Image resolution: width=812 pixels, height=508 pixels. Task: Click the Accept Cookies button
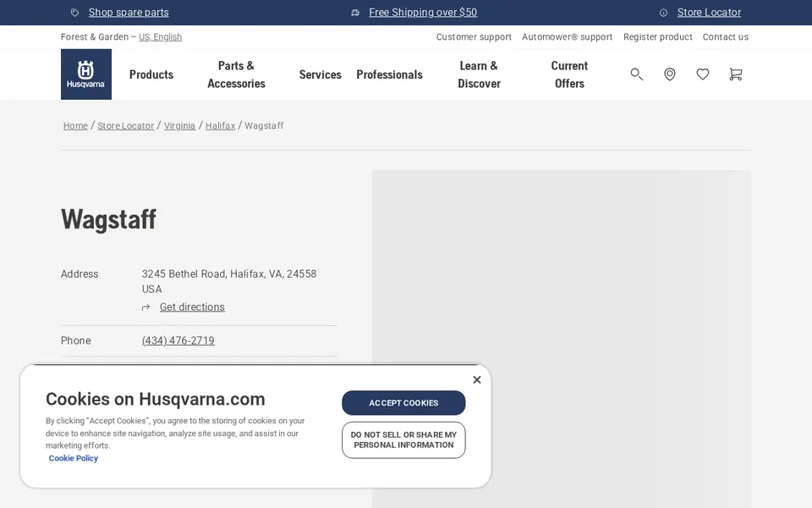403,403
